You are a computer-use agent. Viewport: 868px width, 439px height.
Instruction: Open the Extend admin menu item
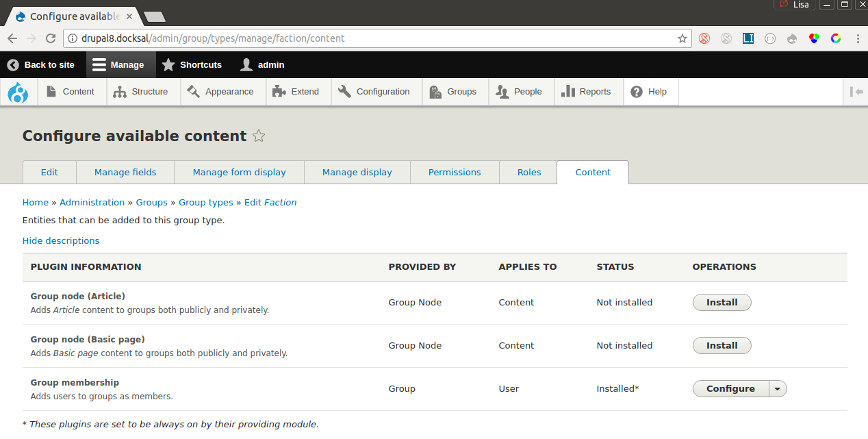click(x=296, y=92)
